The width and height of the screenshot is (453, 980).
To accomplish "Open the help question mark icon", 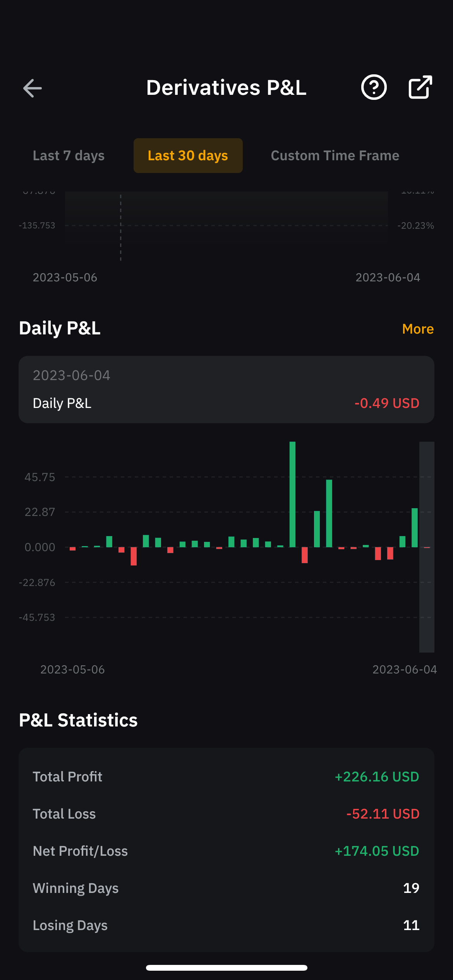I will 374,87.
